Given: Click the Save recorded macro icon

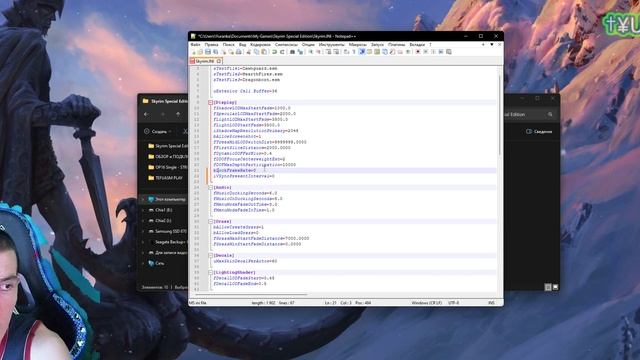Looking at the screenshot, I should tap(449, 52).
